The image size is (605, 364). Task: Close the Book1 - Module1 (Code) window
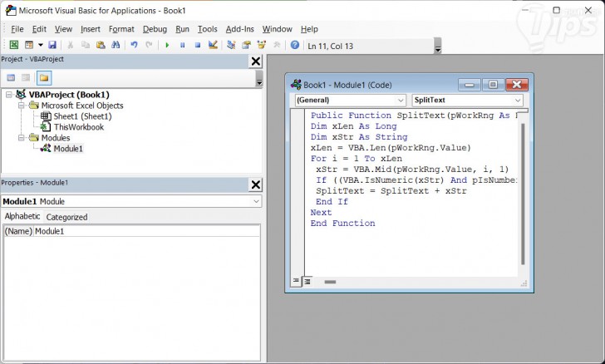point(517,85)
